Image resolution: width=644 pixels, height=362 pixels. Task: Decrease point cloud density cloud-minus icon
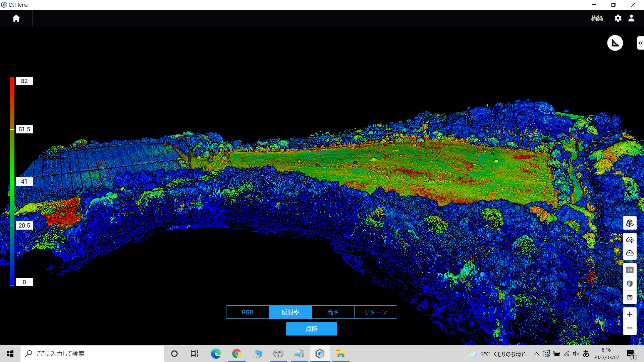(x=630, y=253)
